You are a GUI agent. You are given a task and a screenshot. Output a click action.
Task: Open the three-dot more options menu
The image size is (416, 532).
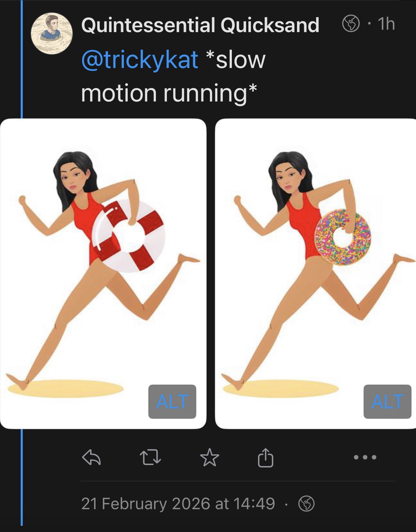(x=365, y=457)
